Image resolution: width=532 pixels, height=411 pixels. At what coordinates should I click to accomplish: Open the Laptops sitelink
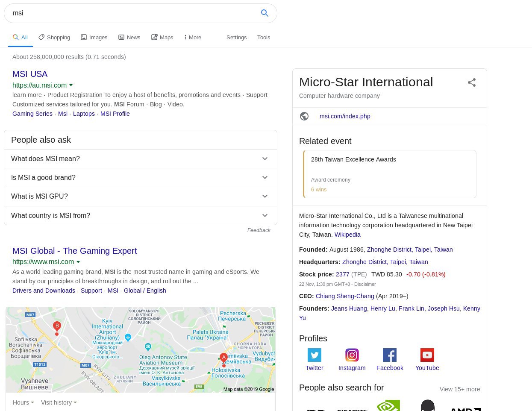84,114
